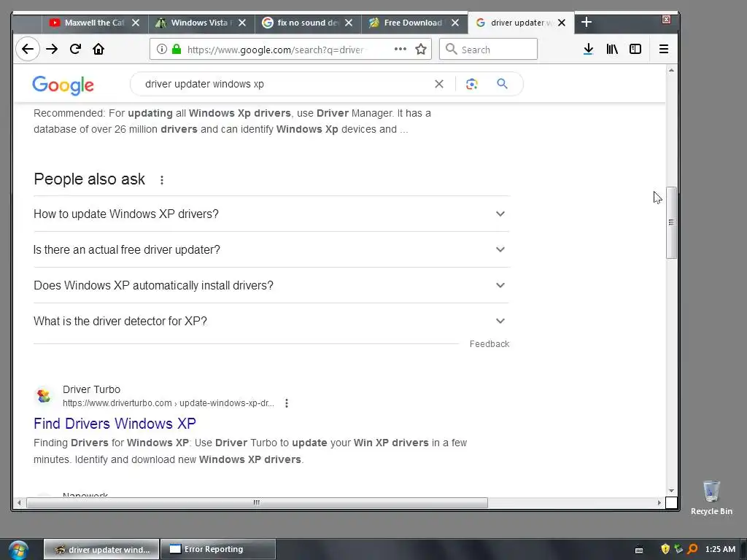Go forward with the forward arrow button
The image size is (747, 560).
pyautogui.click(x=52, y=49)
